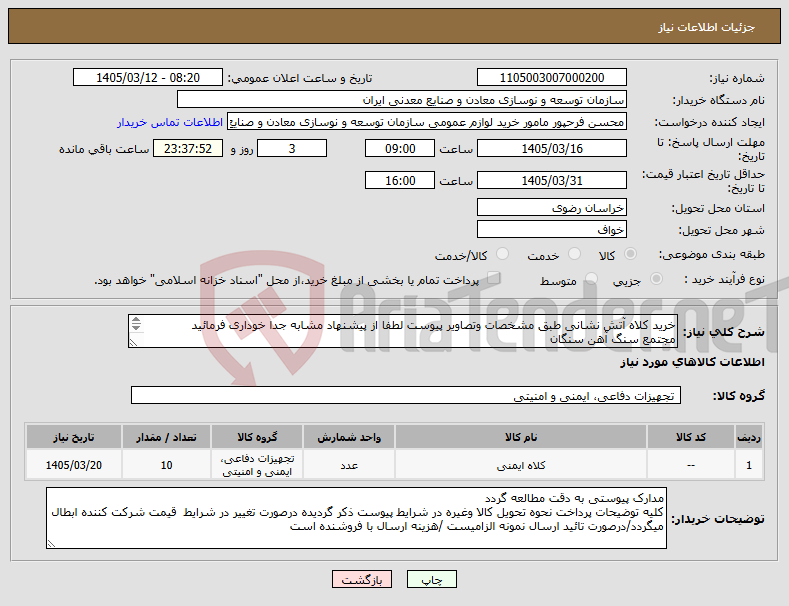Click the ردیف column header
This screenshot has width=789, height=606.
pos(749,437)
